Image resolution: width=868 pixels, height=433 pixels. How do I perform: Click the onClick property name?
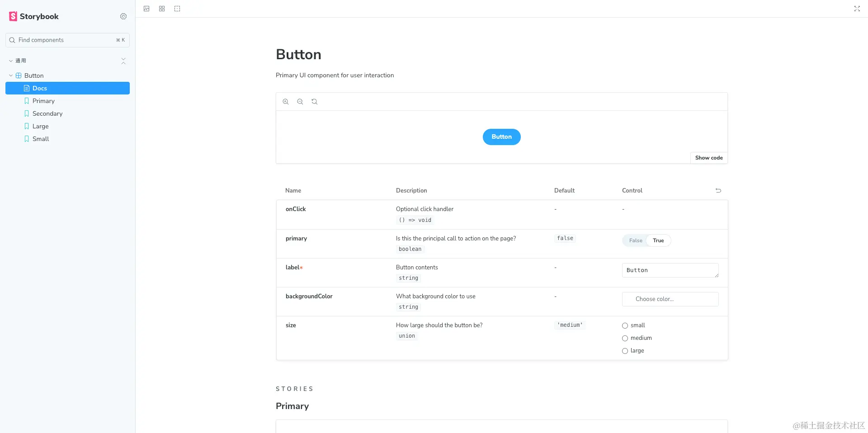pyautogui.click(x=296, y=209)
